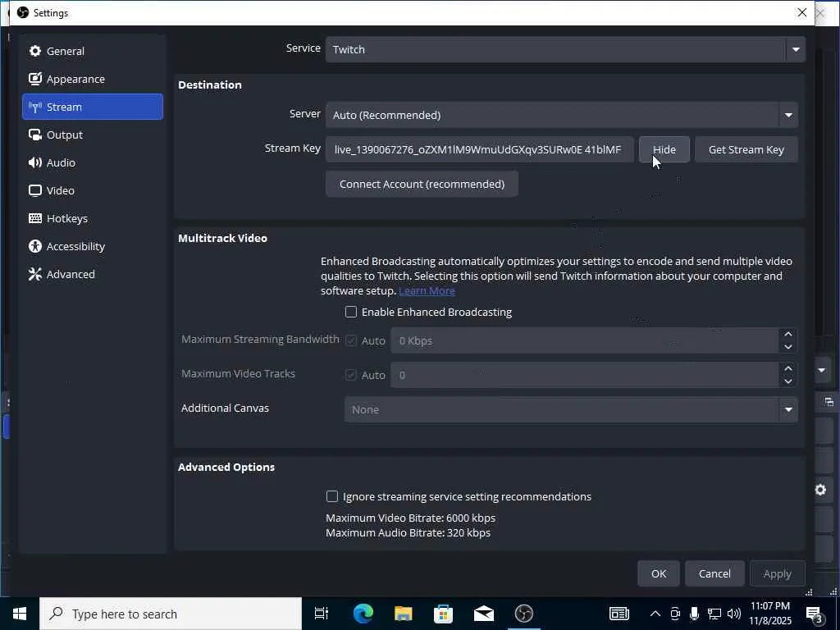The height and width of the screenshot is (630, 840).
Task: Open the Windows Start menu
Action: (x=20, y=614)
